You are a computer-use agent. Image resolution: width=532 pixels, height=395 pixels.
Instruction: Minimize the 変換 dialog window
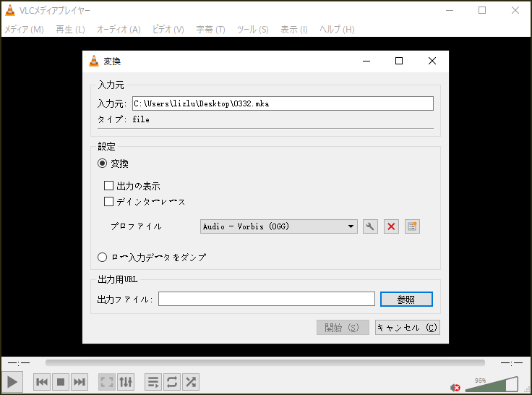pyautogui.click(x=366, y=61)
